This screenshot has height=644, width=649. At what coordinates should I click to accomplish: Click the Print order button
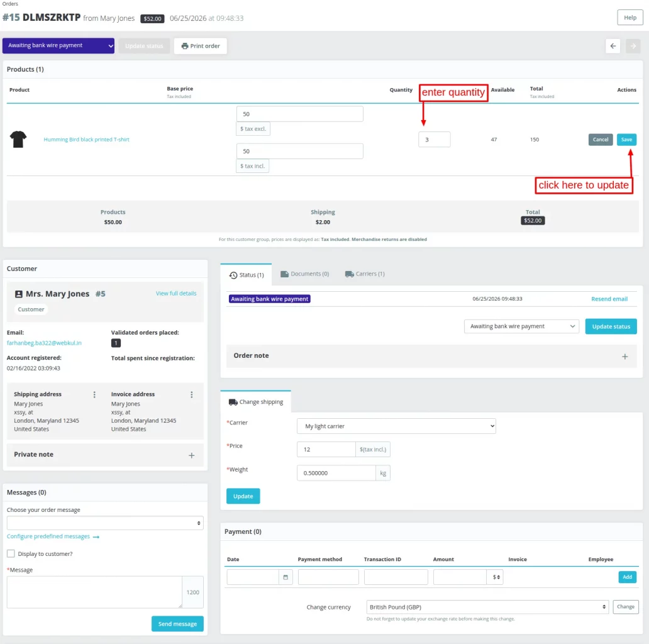[x=201, y=46]
